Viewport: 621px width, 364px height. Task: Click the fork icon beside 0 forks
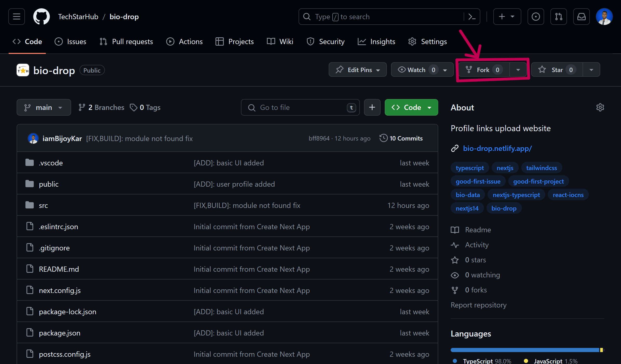click(455, 290)
